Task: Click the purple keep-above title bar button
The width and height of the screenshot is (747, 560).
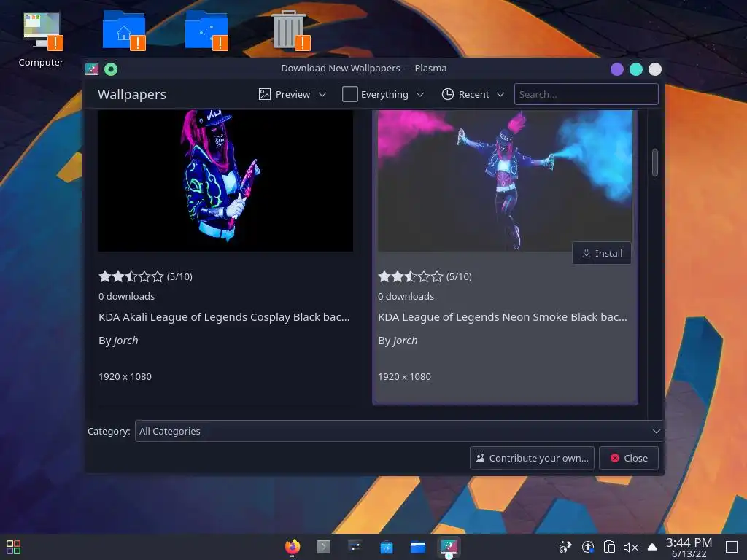Action: pos(617,69)
